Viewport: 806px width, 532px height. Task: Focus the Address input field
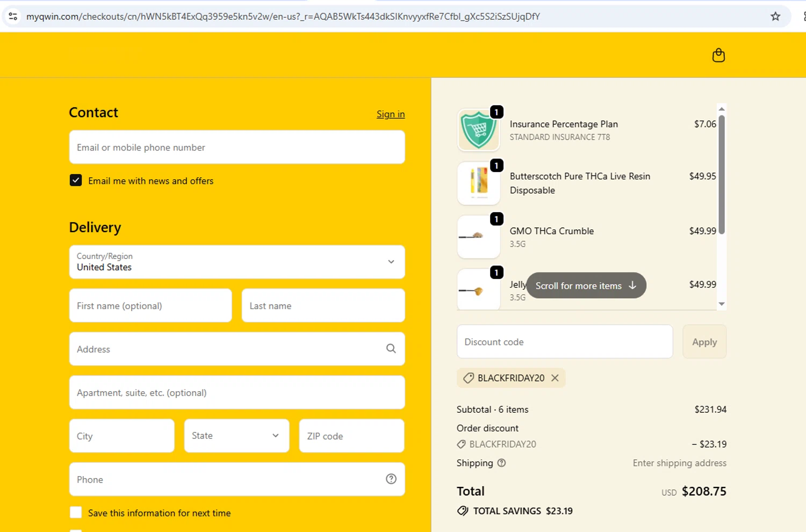click(237, 349)
